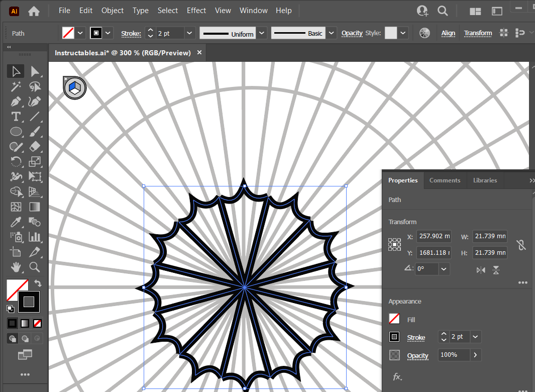Click the Fill swatch in Appearance section

coord(394,319)
